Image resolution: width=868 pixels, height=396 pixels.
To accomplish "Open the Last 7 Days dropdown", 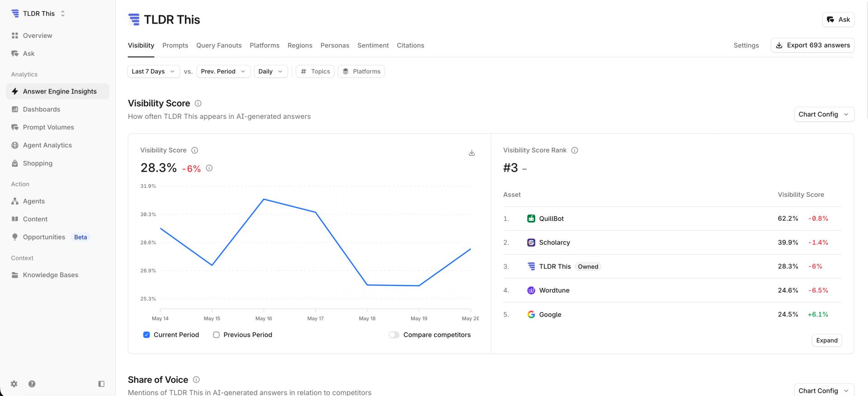I will point(154,71).
